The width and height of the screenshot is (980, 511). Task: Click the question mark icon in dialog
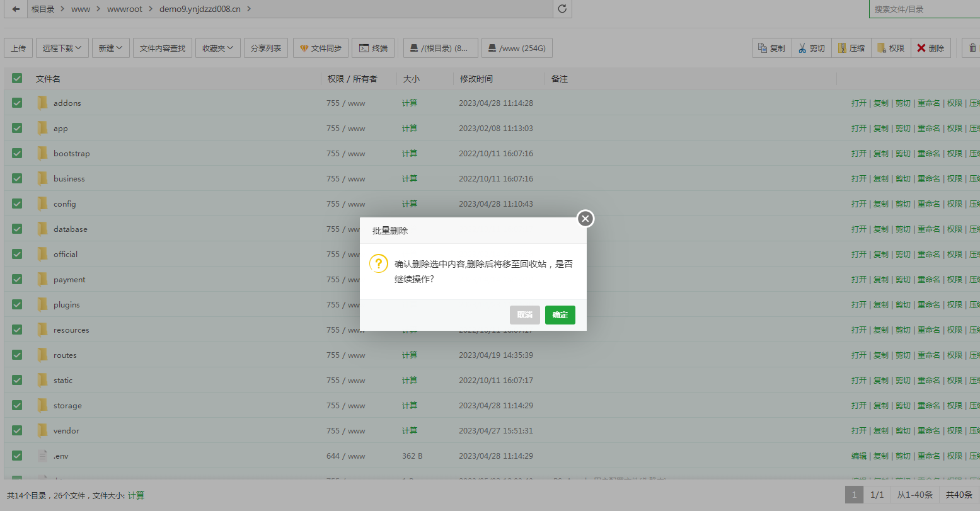pos(378,263)
